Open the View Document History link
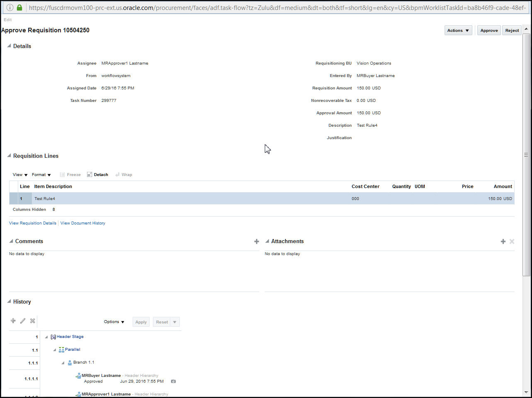 point(82,223)
